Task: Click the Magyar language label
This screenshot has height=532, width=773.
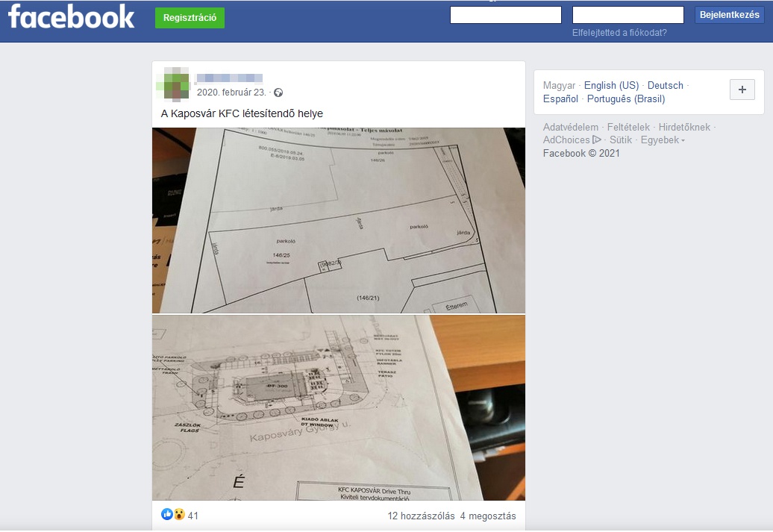Action: click(x=559, y=85)
